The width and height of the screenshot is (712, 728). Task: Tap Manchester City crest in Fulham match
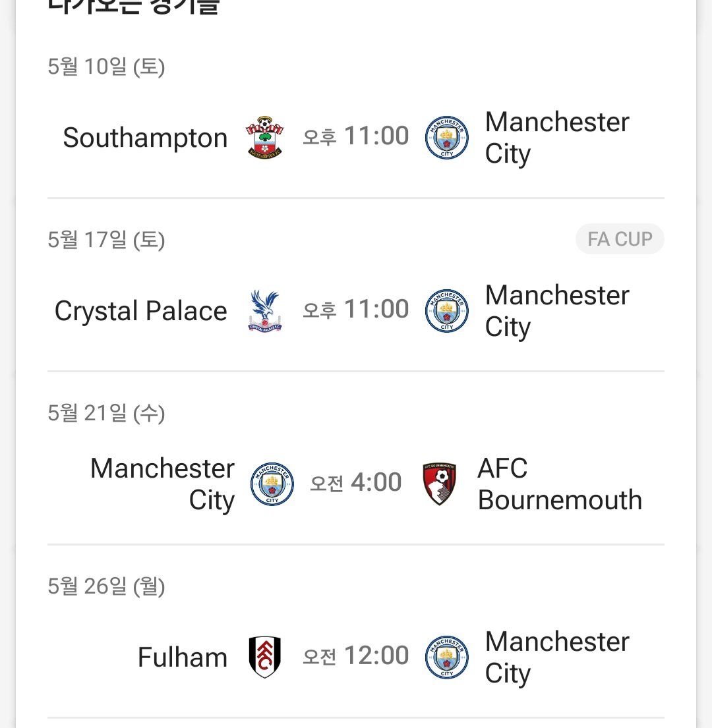click(447, 657)
